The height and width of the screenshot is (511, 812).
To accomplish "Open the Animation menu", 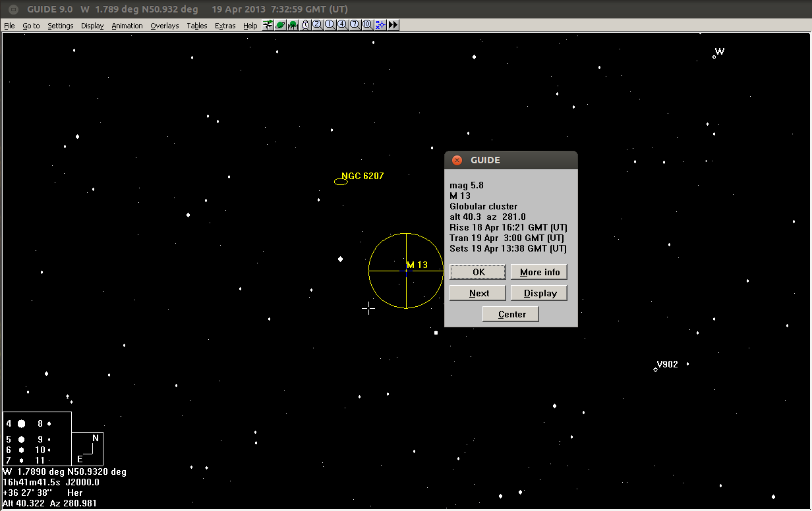I will [127, 26].
